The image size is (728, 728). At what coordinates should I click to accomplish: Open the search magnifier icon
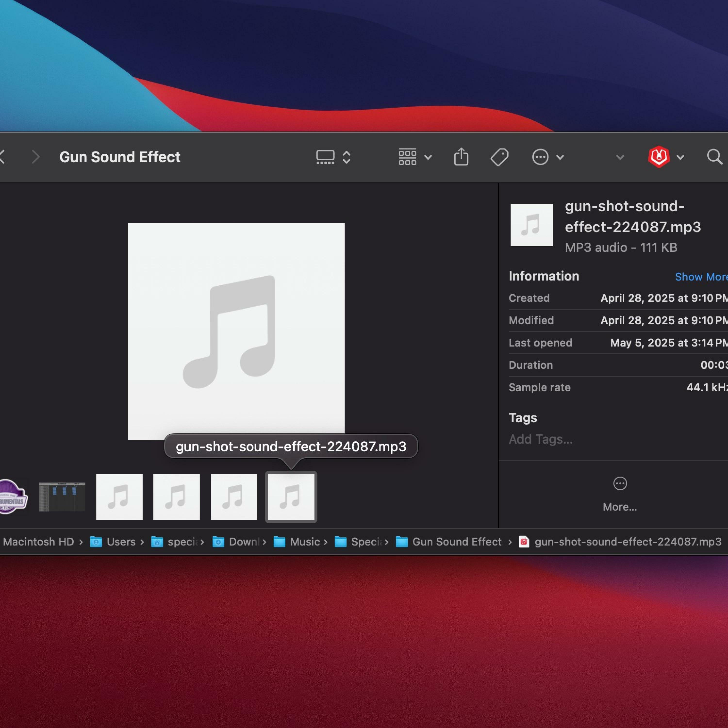714,157
